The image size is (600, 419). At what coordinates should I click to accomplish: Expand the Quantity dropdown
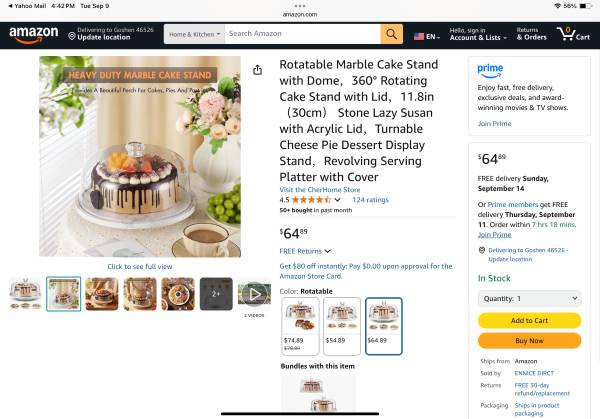coord(529,298)
